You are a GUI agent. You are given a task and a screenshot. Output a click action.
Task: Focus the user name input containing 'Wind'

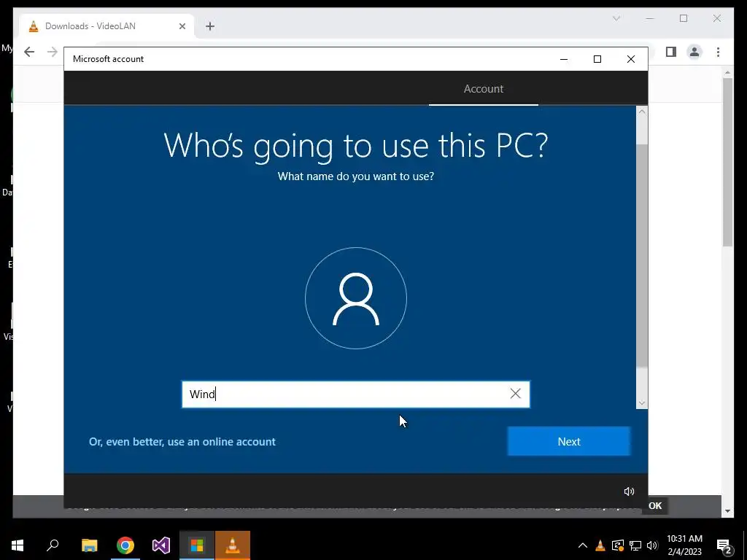click(355, 394)
